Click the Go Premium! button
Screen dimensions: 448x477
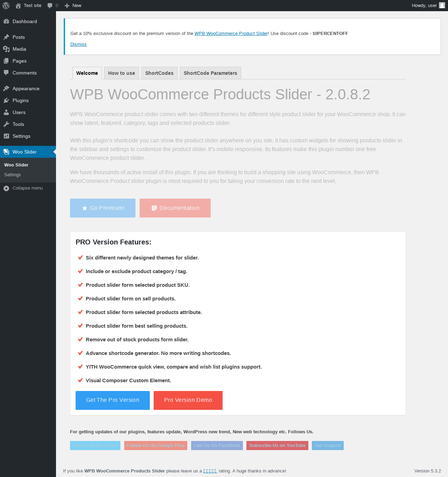coord(103,208)
